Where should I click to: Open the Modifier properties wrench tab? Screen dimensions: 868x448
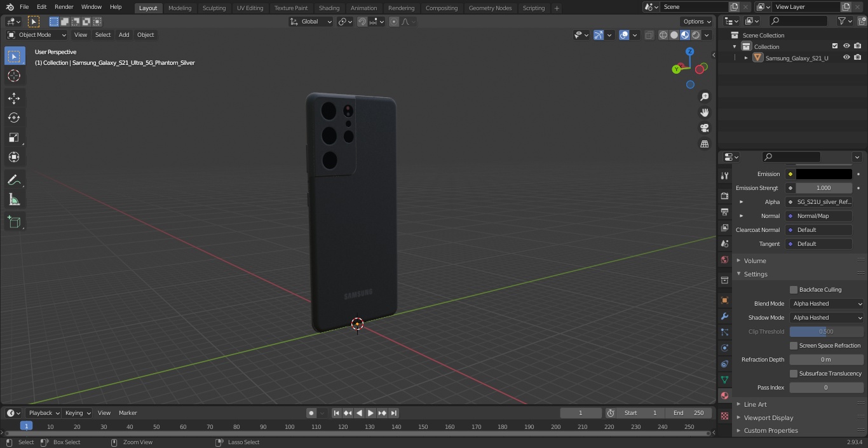pyautogui.click(x=724, y=316)
